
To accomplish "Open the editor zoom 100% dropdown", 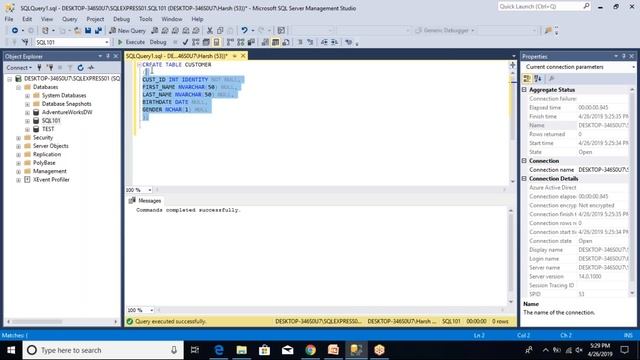I will [150, 190].
